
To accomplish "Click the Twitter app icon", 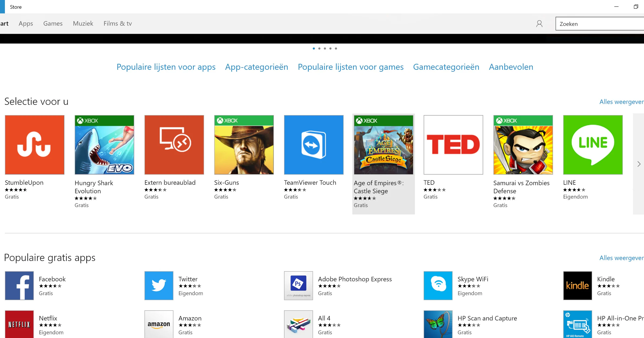I will click(159, 285).
